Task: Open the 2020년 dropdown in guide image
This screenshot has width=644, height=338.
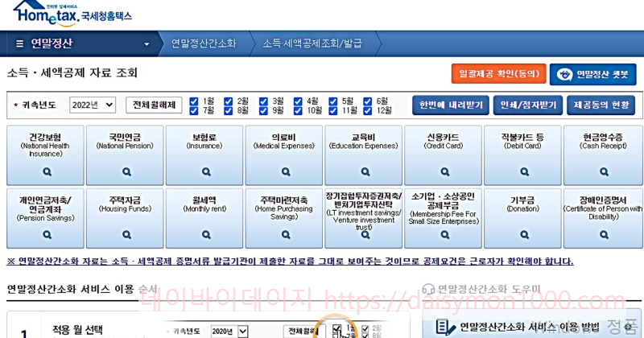Action: (x=229, y=331)
